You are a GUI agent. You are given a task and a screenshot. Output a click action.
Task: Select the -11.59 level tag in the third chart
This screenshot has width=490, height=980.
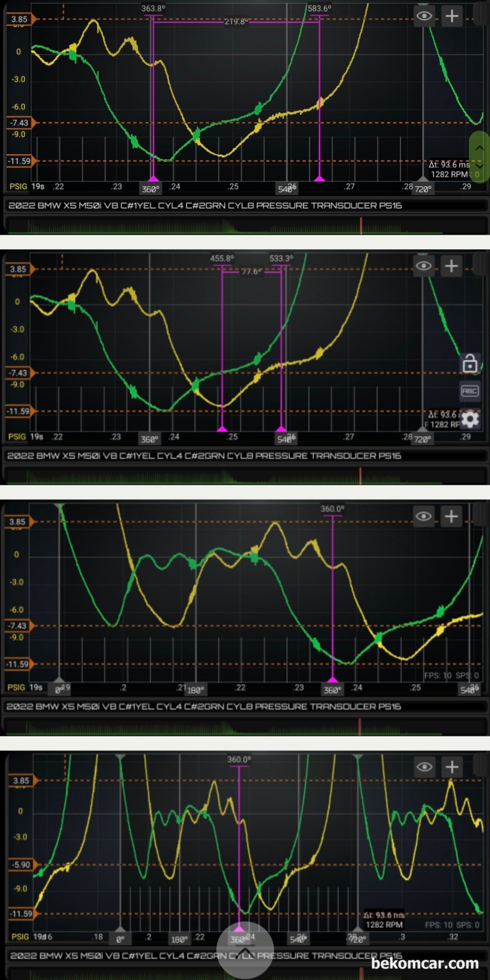click(x=19, y=664)
